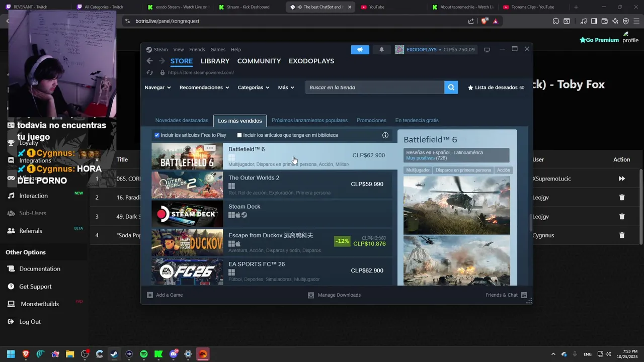Select the En tendencia gratis tab
The width and height of the screenshot is (644, 362).
click(417, 121)
